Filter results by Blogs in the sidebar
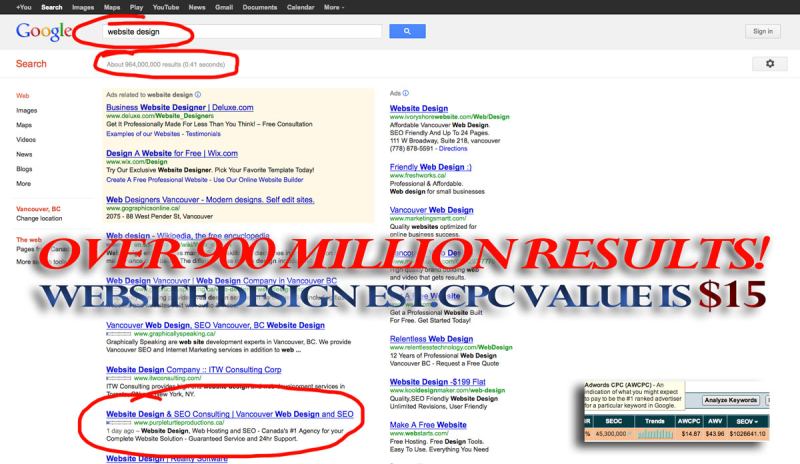800x464 pixels. pyautogui.click(x=24, y=168)
